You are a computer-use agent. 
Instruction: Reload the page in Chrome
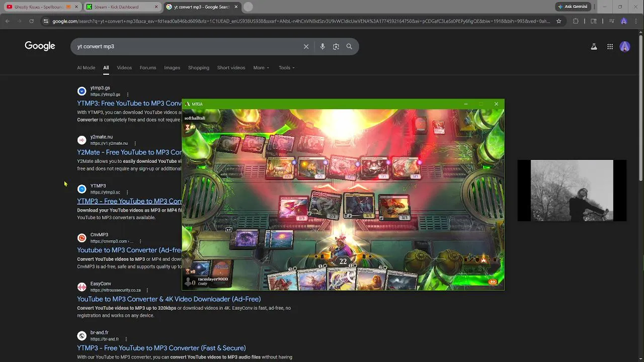click(x=31, y=21)
